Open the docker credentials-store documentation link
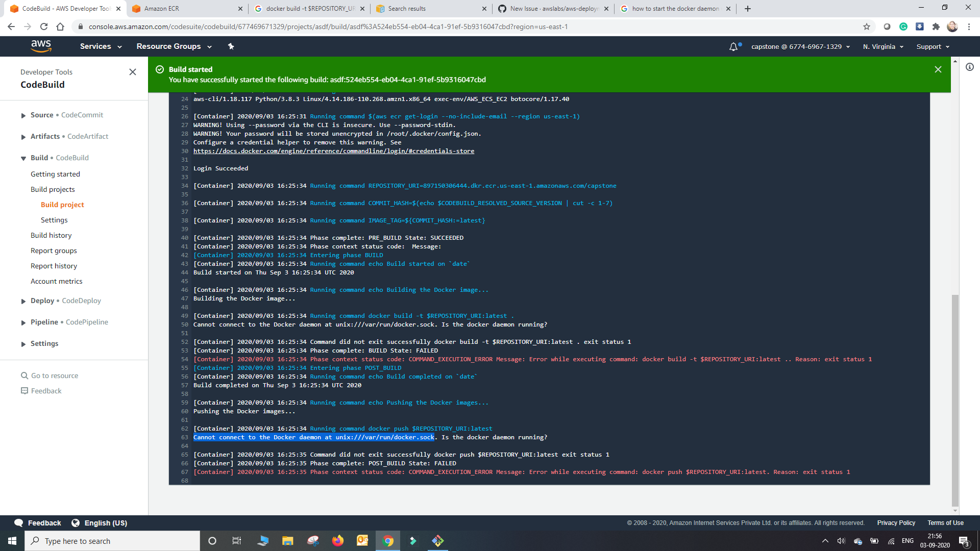Screen dimensions: 980x551 pos(333,151)
